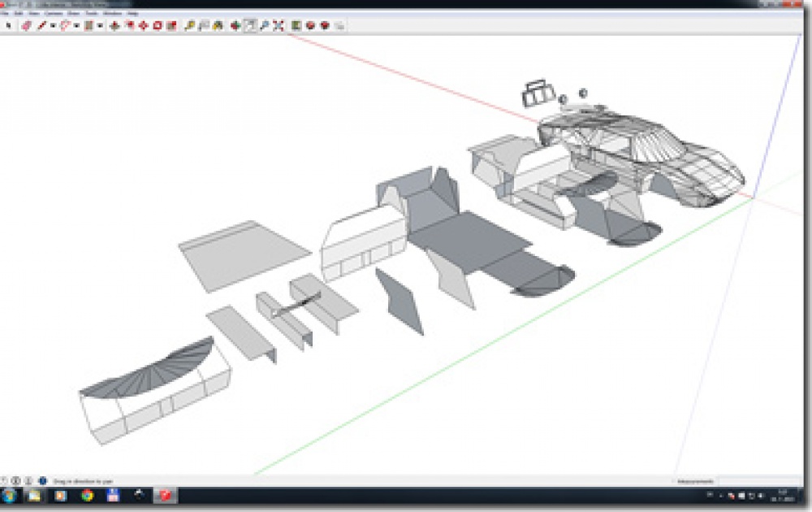Pick the pink Eraser tool

(x=26, y=25)
